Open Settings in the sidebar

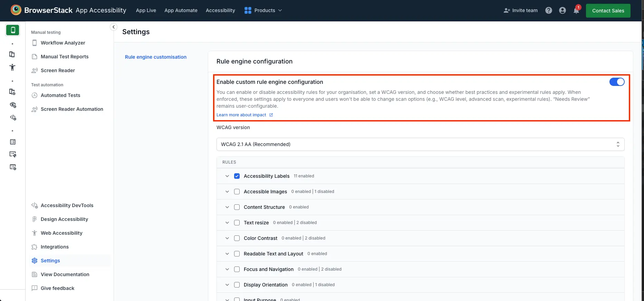[50, 261]
